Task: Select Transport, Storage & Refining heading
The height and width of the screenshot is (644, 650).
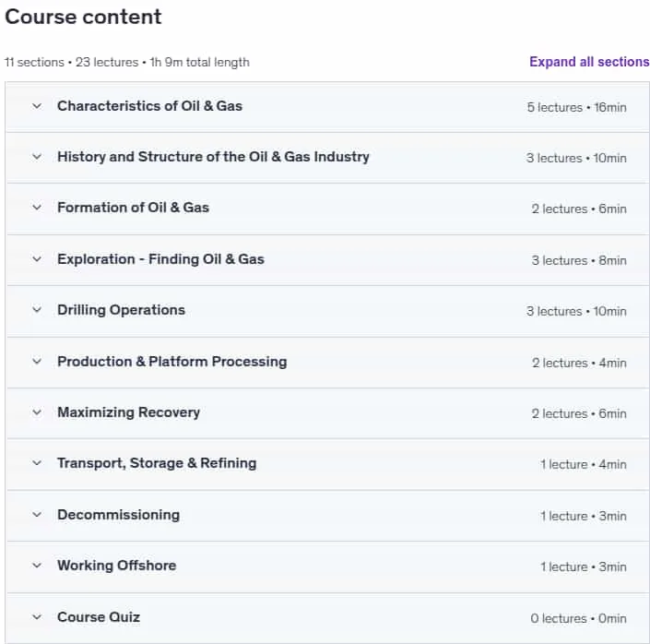Action: tap(157, 463)
